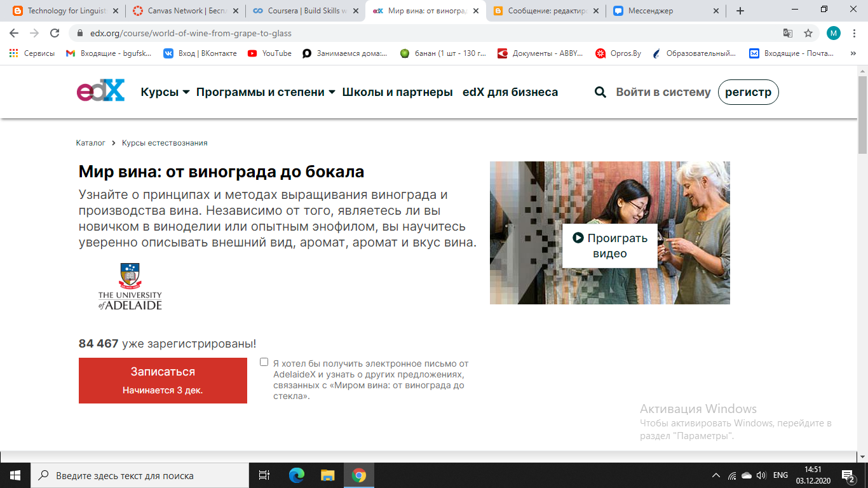Screen dimensions: 868x488
Task: Click Войти в систему link
Action: 663,92
